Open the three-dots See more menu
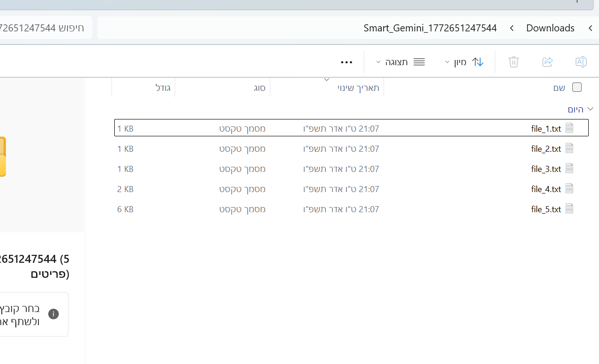 coord(346,62)
